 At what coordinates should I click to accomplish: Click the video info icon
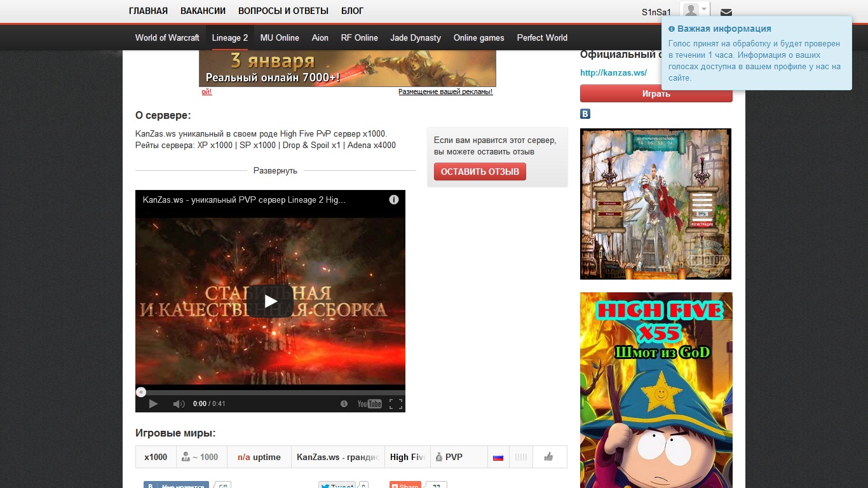point(394,200)
